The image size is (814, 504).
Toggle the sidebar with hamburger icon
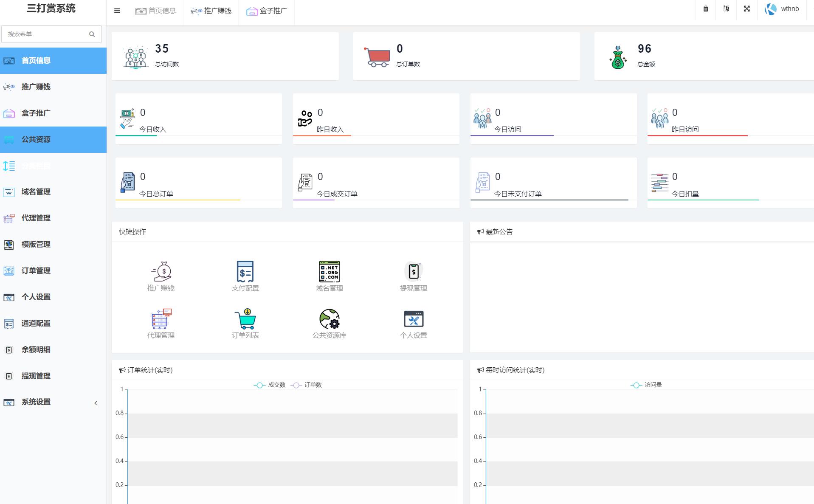tap(117, 11)
